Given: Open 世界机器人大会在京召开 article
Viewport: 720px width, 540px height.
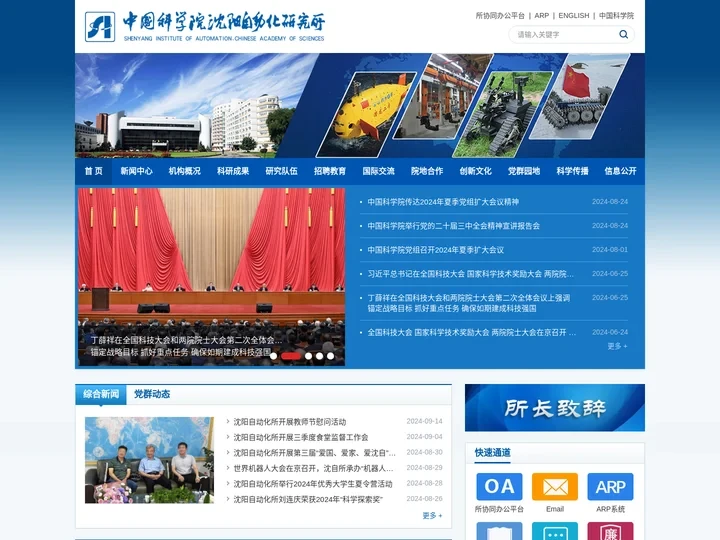Looking at the screenshot, I should (x=313, y=468).
